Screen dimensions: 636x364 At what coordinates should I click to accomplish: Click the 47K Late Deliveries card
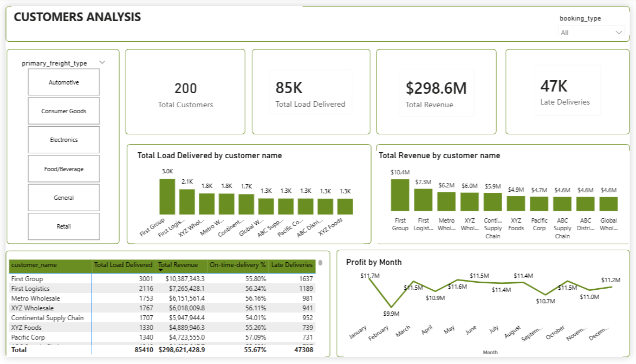(567, 92)
